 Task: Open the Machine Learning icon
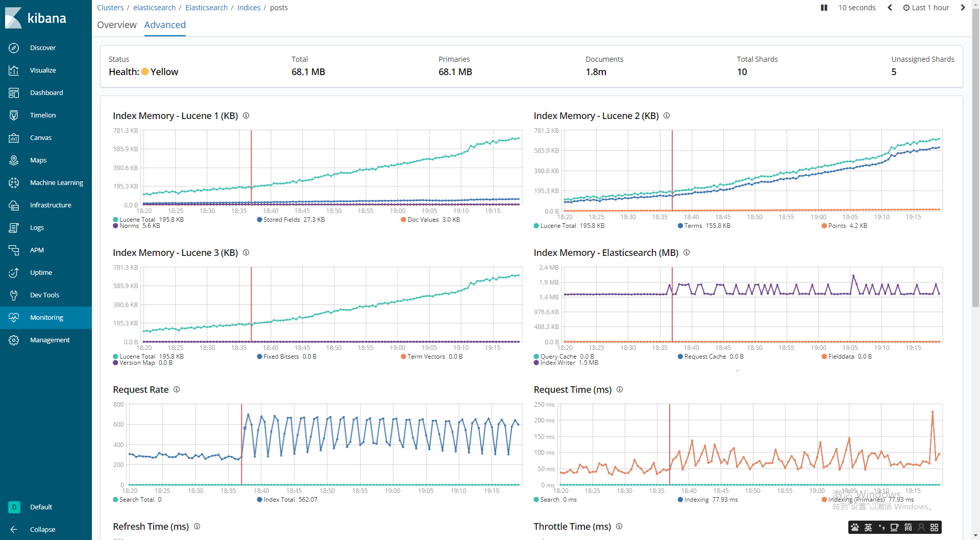[14, 182]
